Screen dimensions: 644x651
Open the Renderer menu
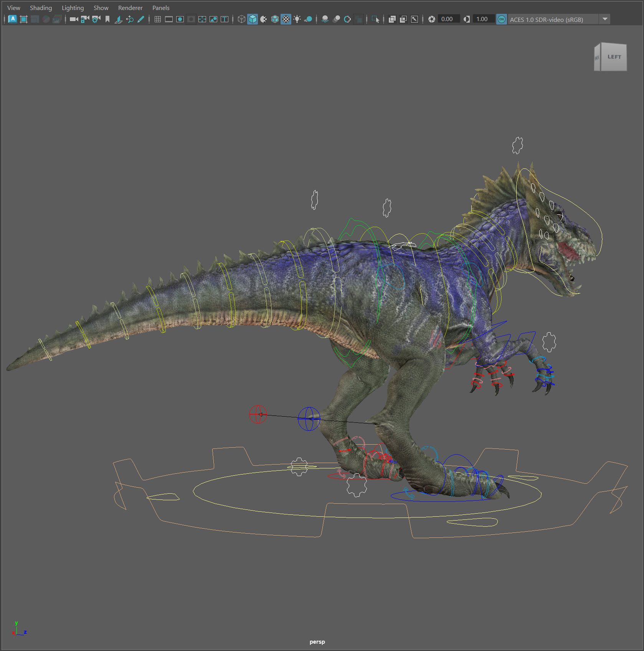[x=130, y=8]
